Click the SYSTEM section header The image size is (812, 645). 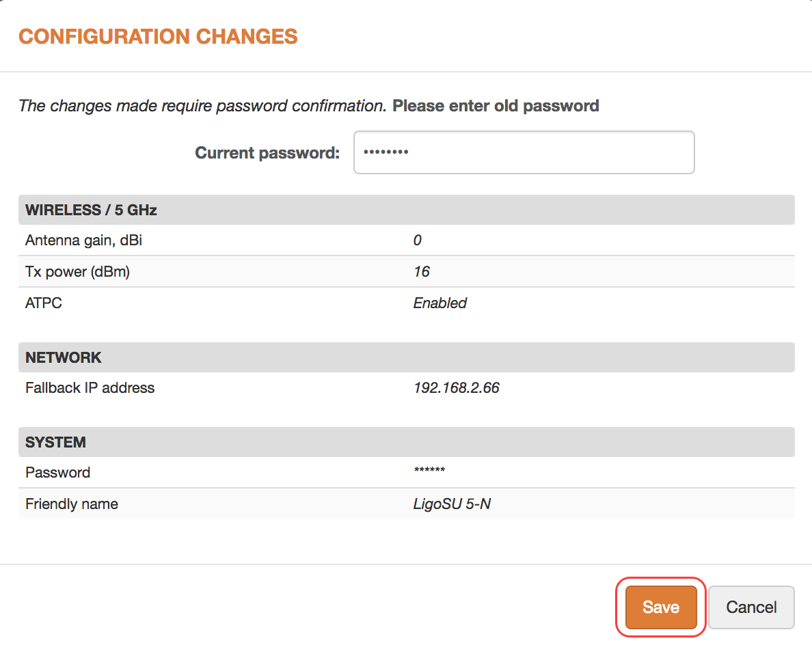click(x=55, y=442)
